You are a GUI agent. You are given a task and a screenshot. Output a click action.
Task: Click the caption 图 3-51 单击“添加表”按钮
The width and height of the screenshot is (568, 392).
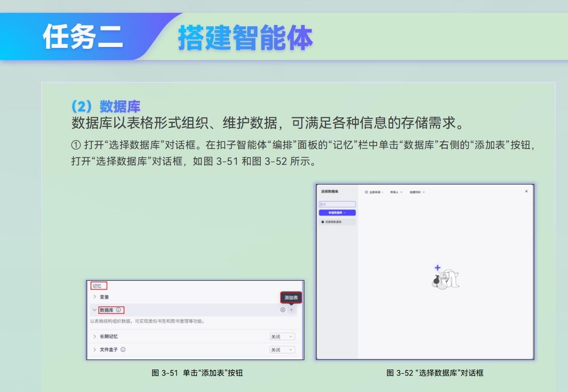197,373
